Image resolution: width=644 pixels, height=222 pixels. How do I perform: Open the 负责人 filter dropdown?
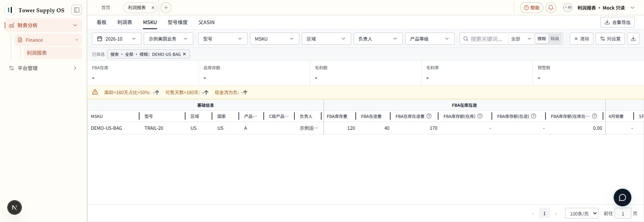tap(378, 39)
